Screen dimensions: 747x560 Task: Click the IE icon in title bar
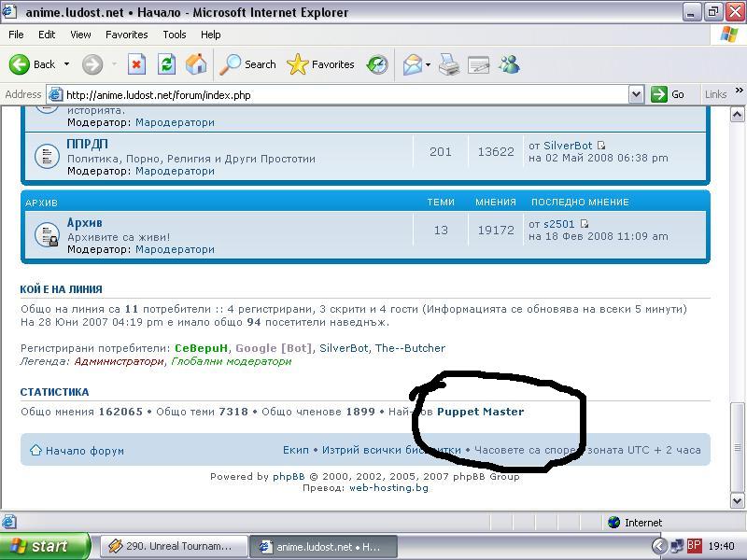pos(10,11)
